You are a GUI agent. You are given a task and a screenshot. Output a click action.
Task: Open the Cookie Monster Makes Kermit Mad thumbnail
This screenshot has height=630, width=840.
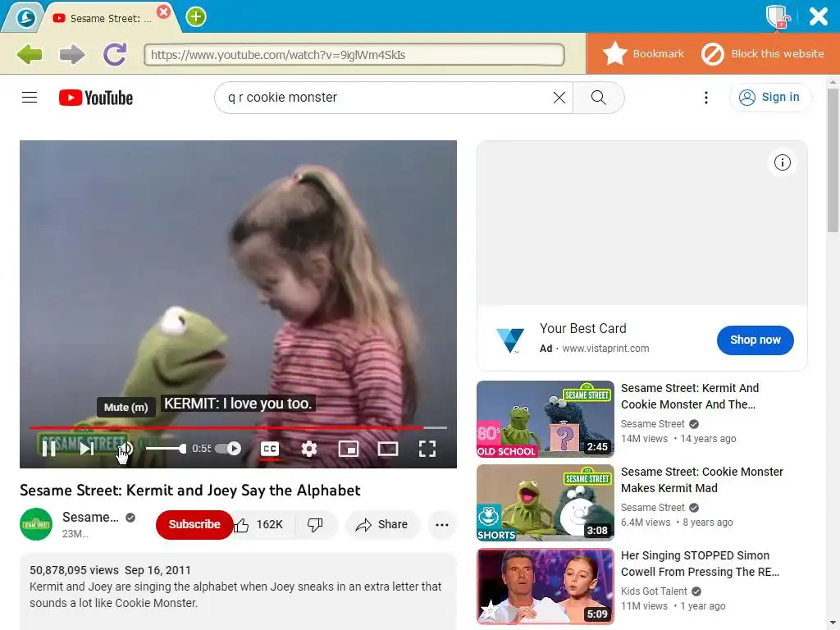click(x=546, y=503)
